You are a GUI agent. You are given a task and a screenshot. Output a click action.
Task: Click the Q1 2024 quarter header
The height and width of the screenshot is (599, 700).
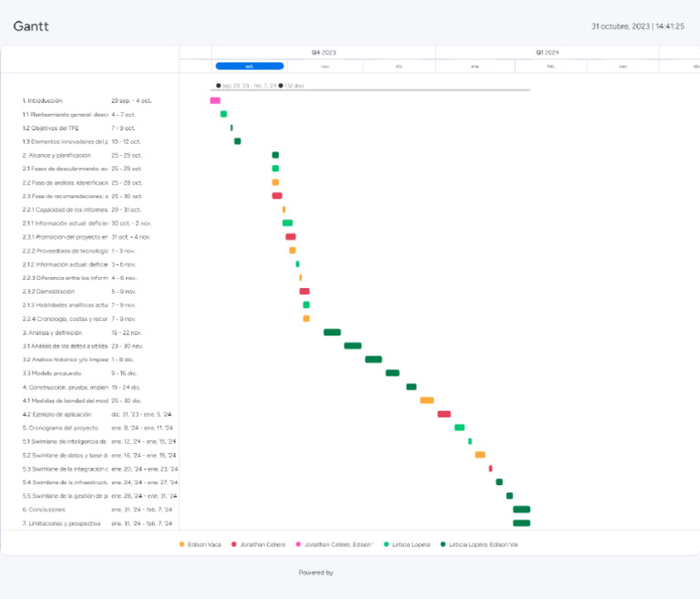click(x=547, y=52)
